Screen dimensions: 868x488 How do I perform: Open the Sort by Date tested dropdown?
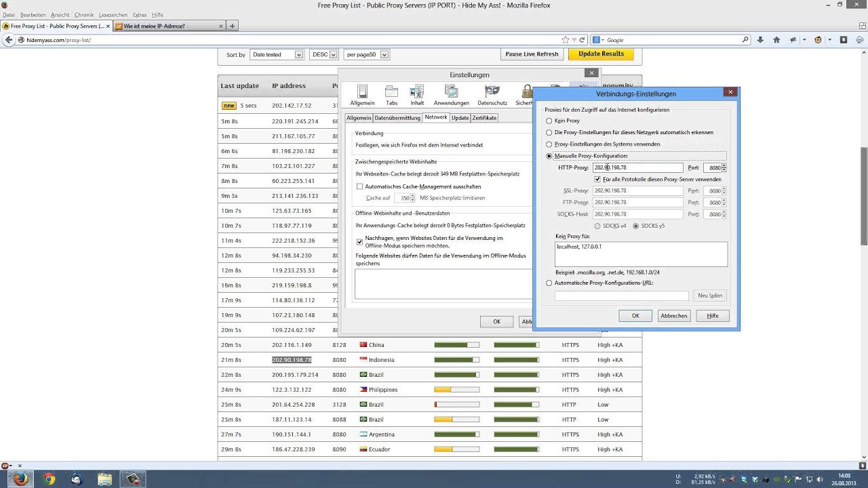277,54
